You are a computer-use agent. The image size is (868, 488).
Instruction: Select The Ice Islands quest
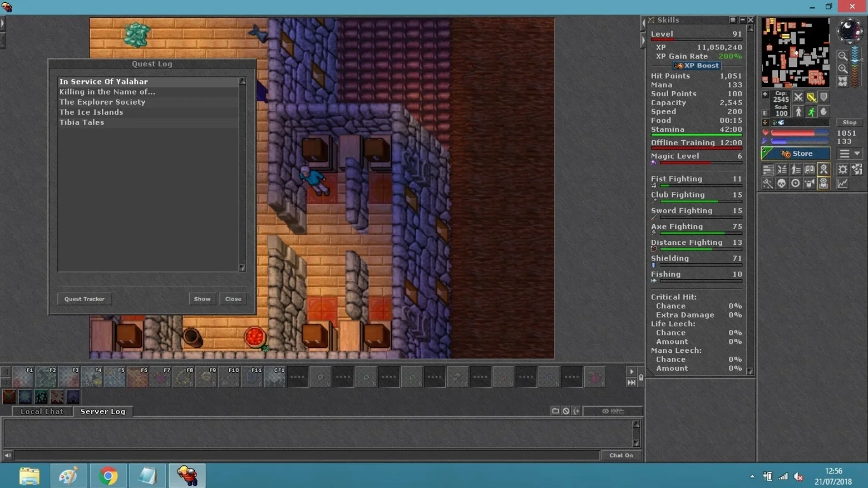coord(149,112)
